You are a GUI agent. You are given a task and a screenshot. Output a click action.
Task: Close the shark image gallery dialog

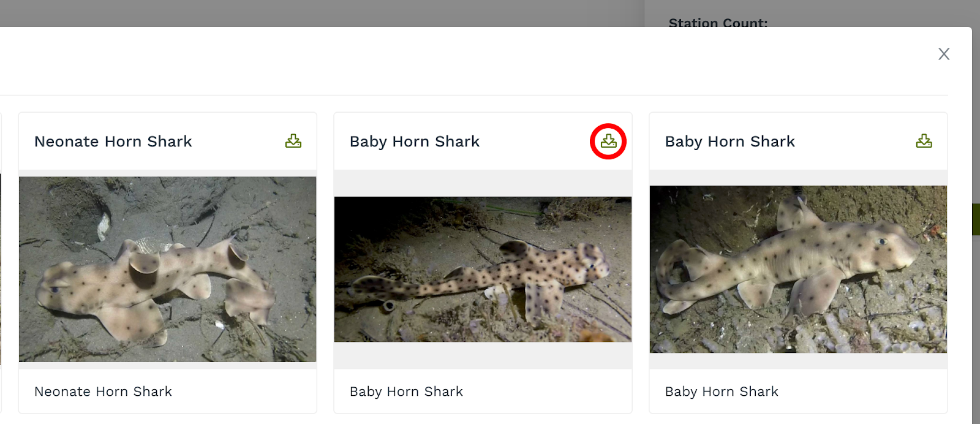tap(944, 54)
